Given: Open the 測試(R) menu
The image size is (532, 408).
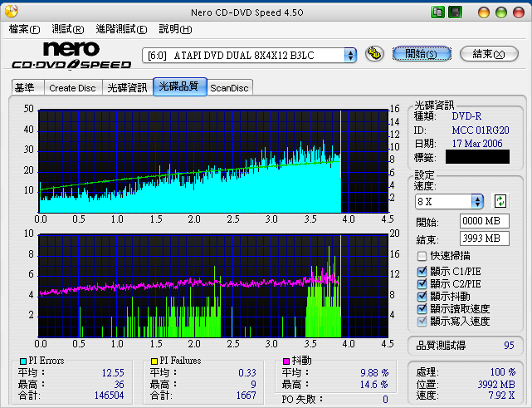Looking at the screenshot, I should (67, 29).
